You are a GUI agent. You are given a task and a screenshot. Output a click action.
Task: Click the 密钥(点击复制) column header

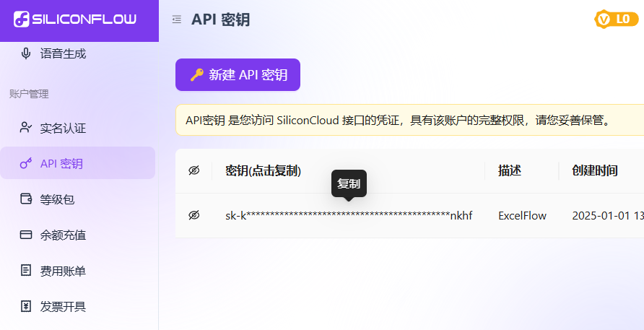point(263,171)
